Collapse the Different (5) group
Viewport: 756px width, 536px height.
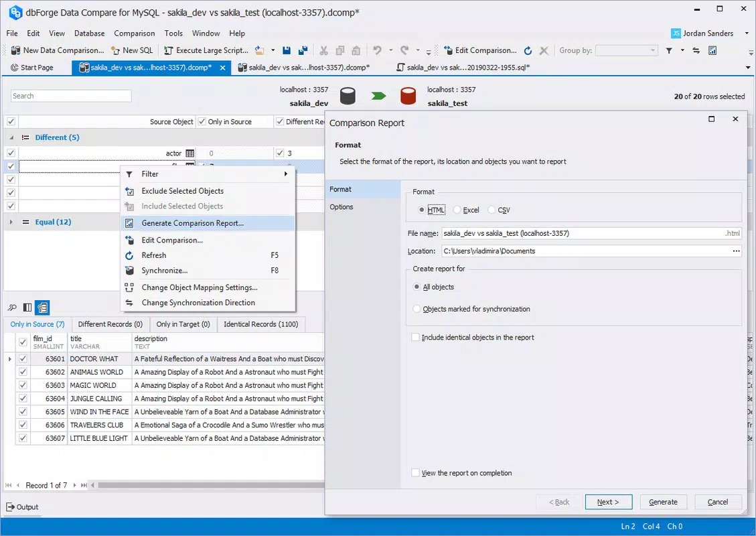click(x=11, y=137)
